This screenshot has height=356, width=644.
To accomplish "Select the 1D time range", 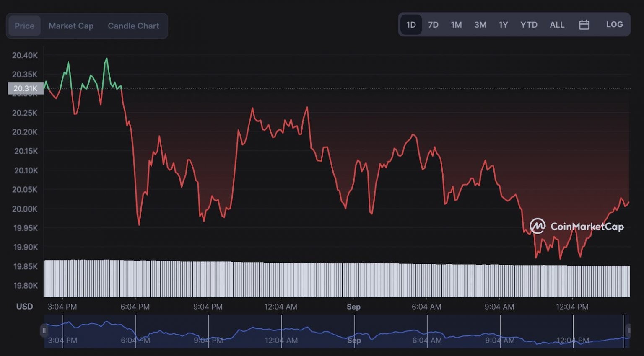I will coord(411,25).
